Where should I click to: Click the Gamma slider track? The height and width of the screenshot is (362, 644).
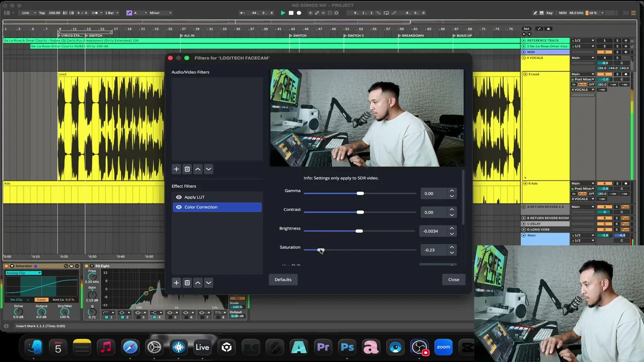[360, 194]
